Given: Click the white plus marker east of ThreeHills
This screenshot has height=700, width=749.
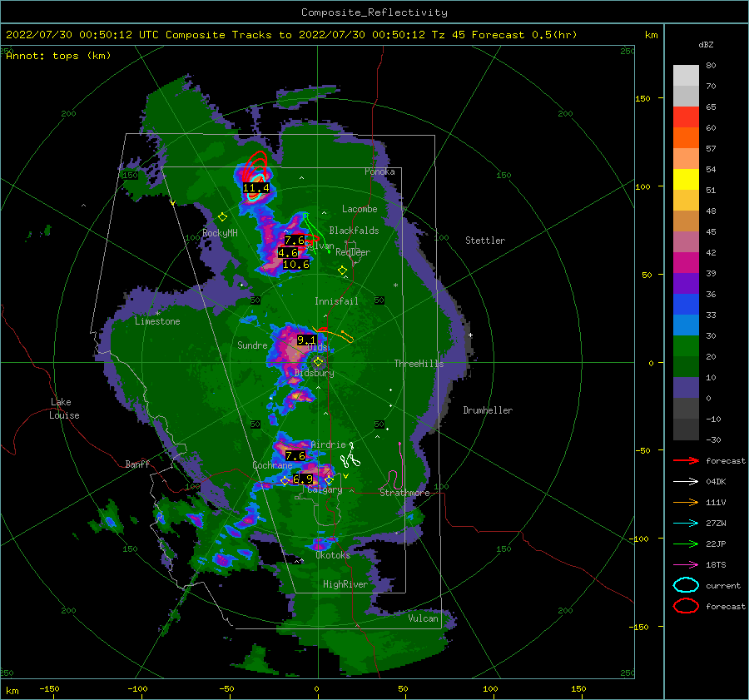Looking at the screenshot, I should point(470,335).
